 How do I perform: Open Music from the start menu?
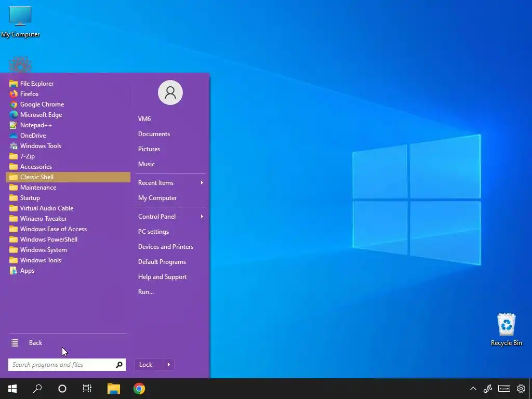[170, 164]
